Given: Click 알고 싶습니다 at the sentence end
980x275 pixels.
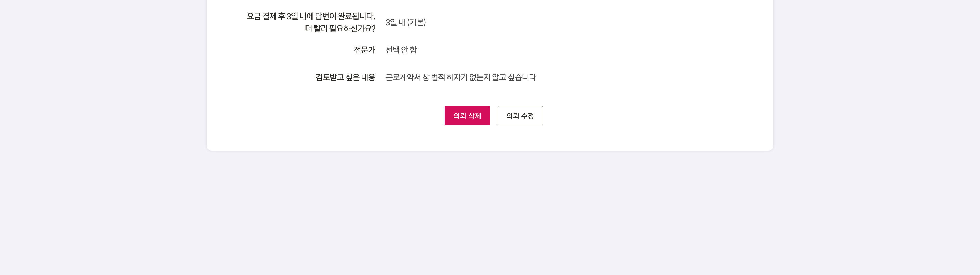Looking at the screenshot, I should (x=513, y=77).
